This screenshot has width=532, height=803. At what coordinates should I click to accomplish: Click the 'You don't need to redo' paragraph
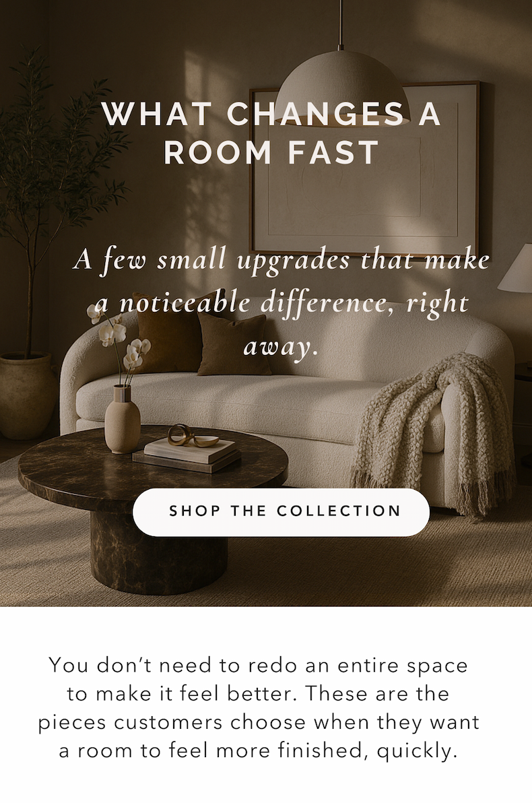[259, 708]
